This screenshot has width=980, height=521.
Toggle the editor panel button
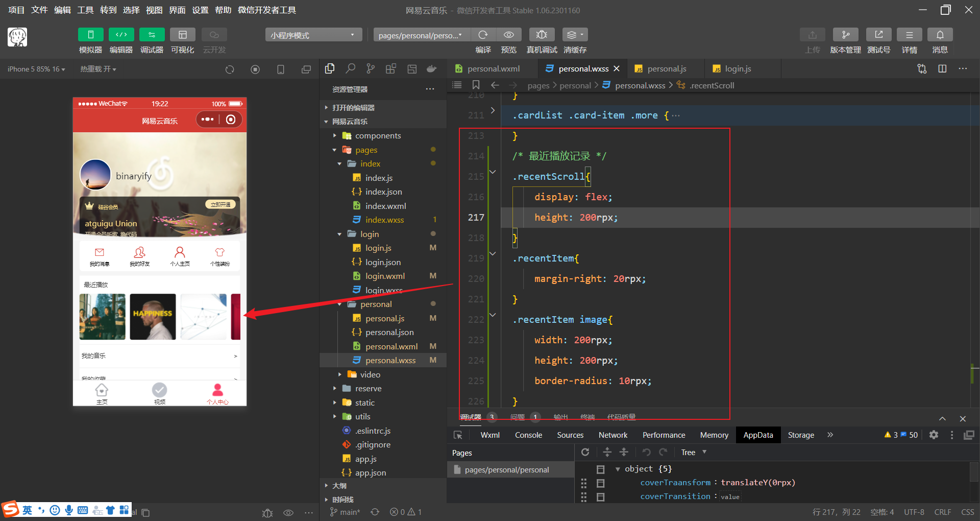pyautogui.click(x=121, y=35)
